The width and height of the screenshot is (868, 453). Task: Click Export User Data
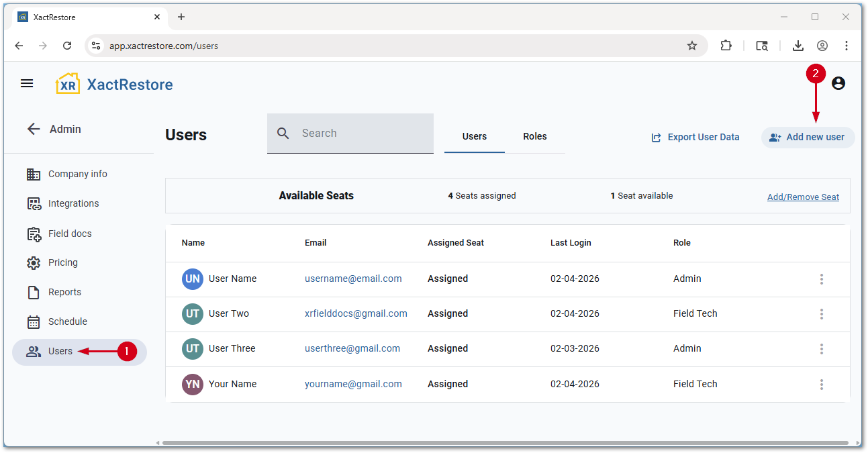(x=695, y=137)
